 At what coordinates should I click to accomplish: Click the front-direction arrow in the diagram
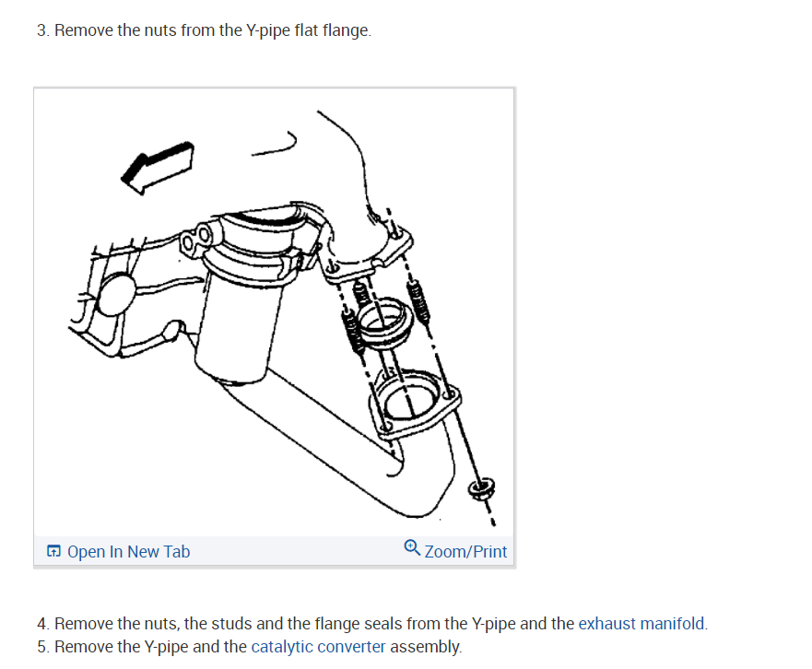click(x=158, y=167)
